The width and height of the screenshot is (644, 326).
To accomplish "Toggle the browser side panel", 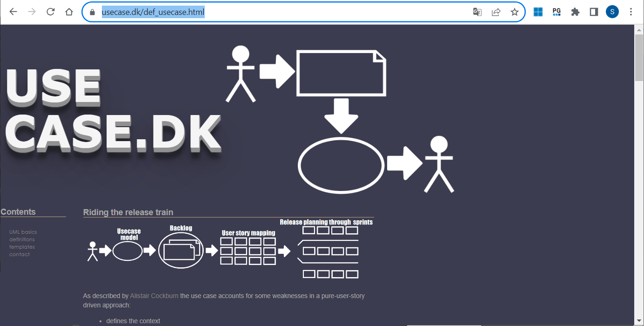I will pos(594,12).
